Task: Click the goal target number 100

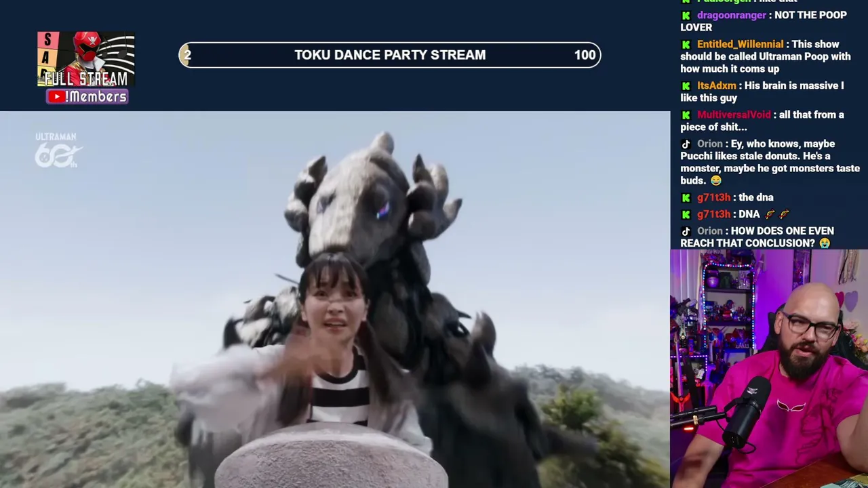Action: coord(585,55)
